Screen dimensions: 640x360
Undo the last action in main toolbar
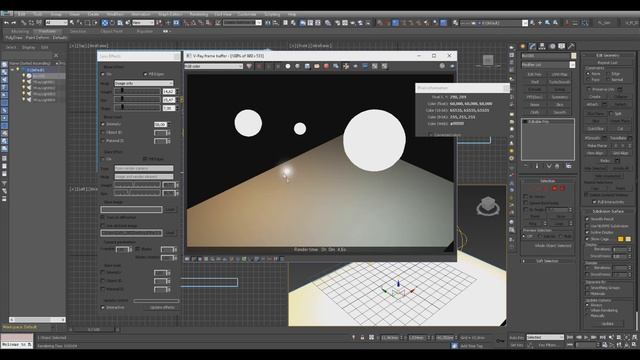point(6,23)
